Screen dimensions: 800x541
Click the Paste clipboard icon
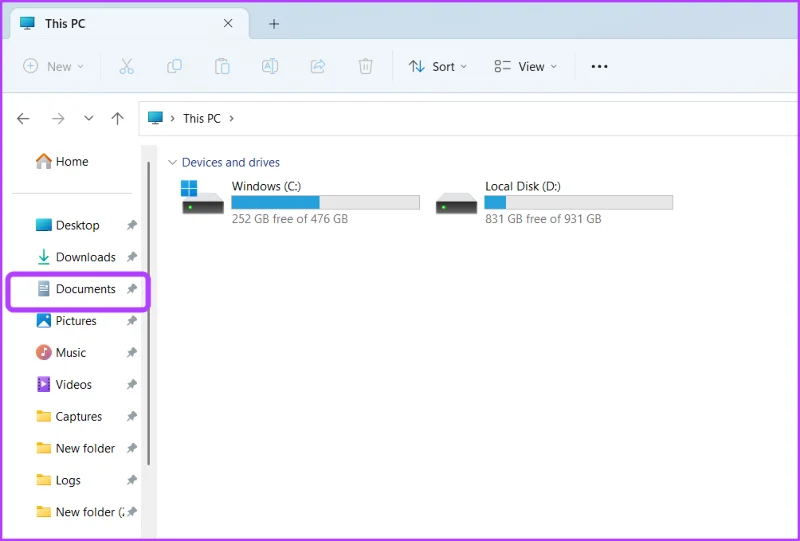coord(222,66)
